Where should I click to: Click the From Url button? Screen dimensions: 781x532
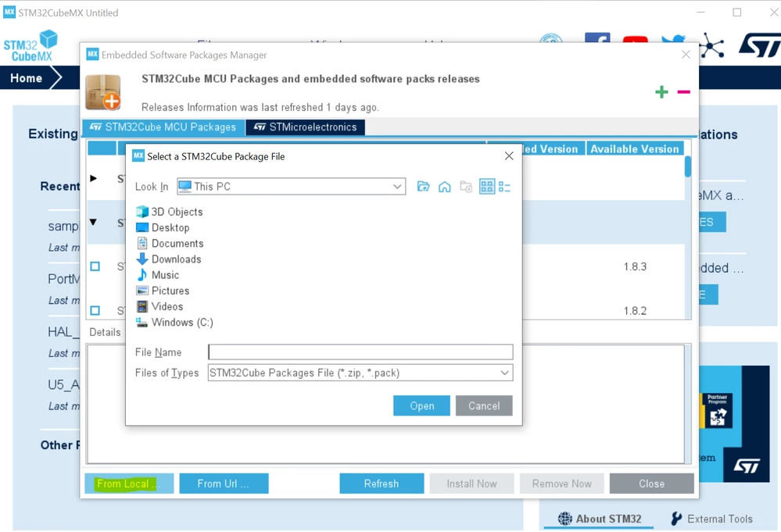click(x=224, y=484)
